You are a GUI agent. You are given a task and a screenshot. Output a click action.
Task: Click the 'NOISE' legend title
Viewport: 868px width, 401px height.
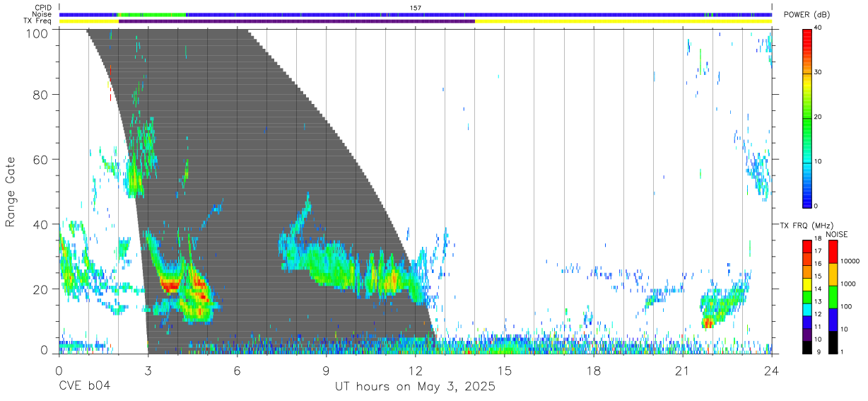click(836, 234)
